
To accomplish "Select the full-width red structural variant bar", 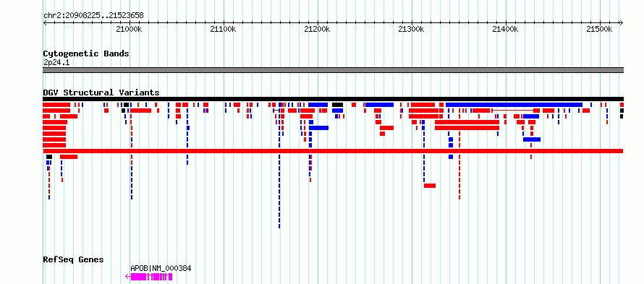I will click(333, 151).
